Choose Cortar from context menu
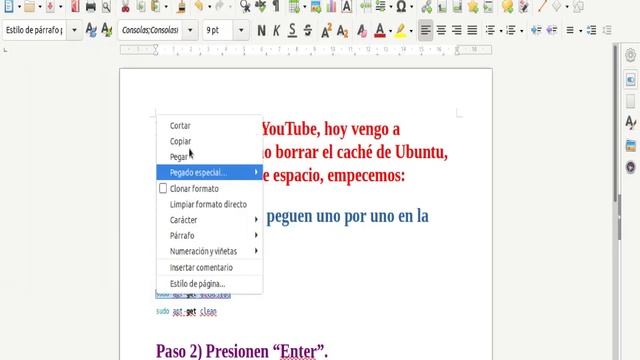This screenshot has width=640, height=360. point(209,125)
